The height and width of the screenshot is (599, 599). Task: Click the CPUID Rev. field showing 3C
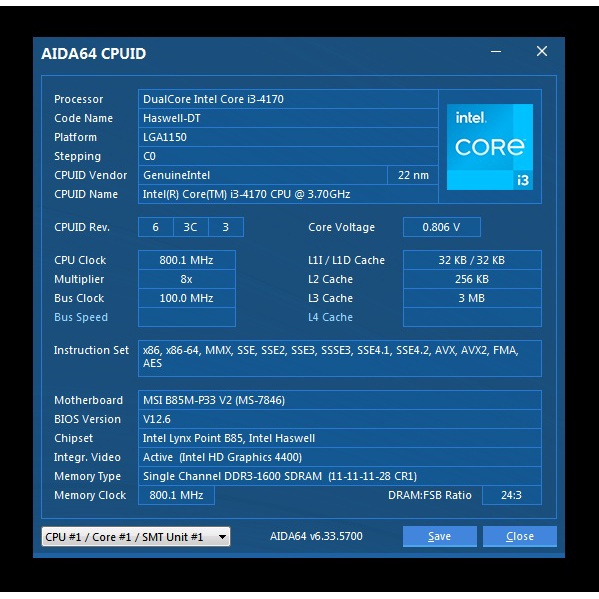tap(191, 227)
